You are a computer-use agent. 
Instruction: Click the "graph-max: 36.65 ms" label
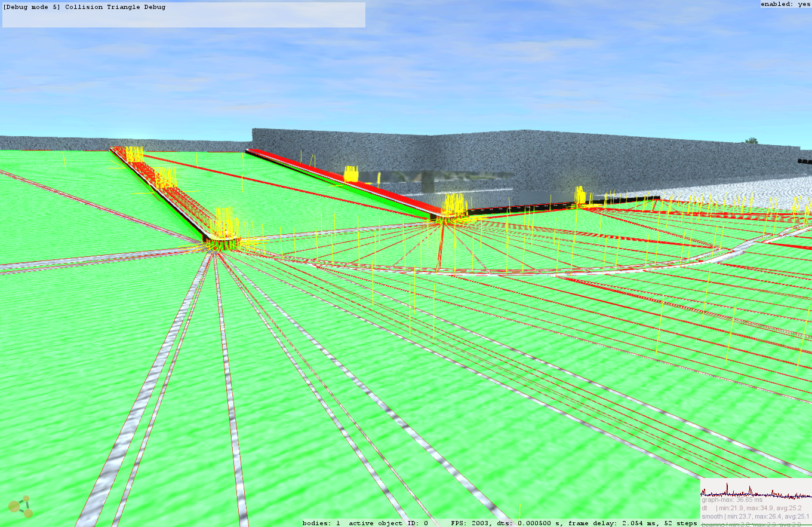[732, 500]
